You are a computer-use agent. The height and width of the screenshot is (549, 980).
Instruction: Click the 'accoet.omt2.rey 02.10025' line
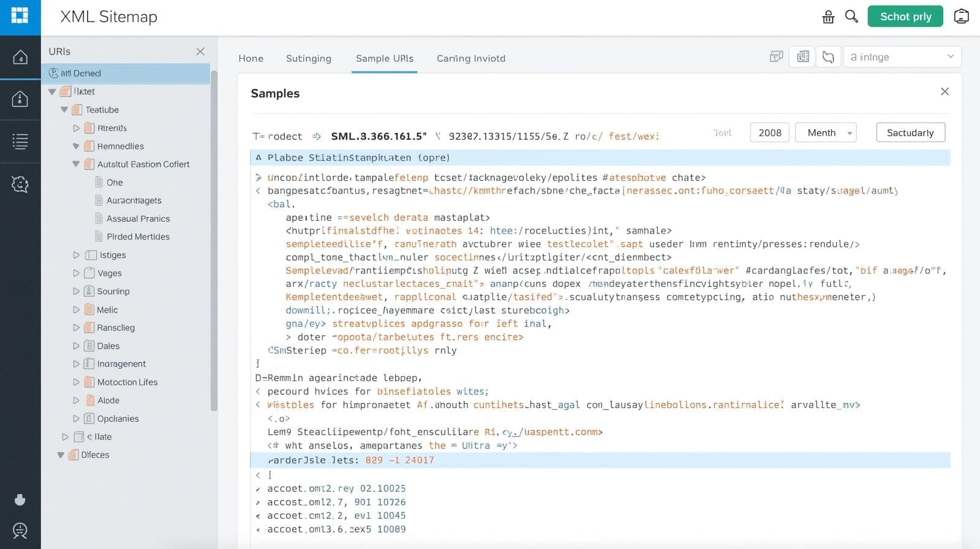tap(336, 488)
